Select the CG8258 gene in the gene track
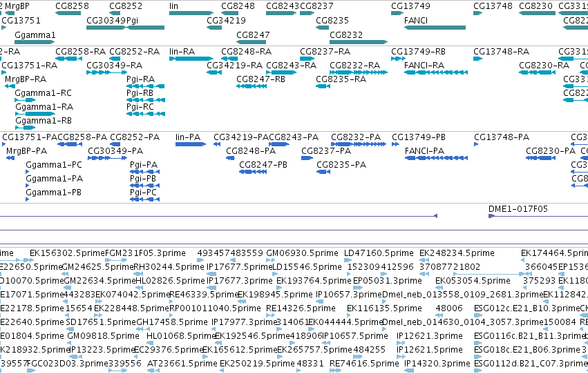This screenshot has width=588, height=374. tap(68, 13)
